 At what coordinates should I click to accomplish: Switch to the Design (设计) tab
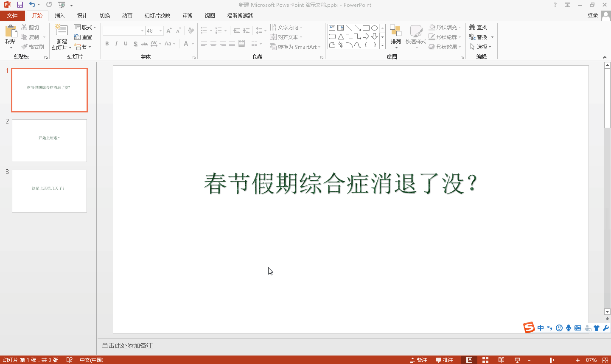coord(82,16)
